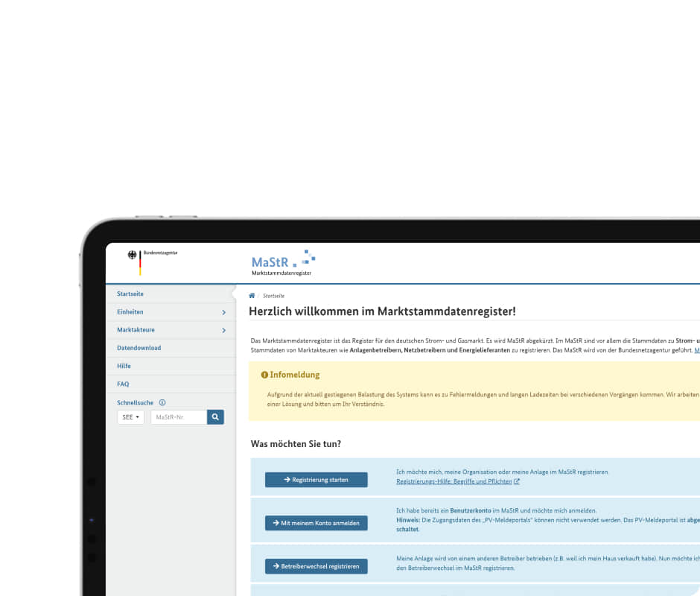Expand the Marktakteure submenu chevron
The height and width of the screenshot is (596, 700).
pos(223,330)
